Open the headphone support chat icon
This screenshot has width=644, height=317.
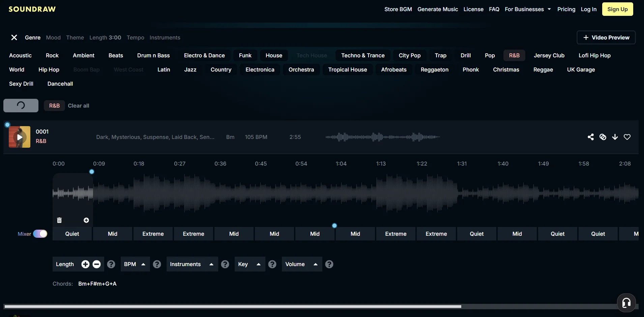pos(626,303)
